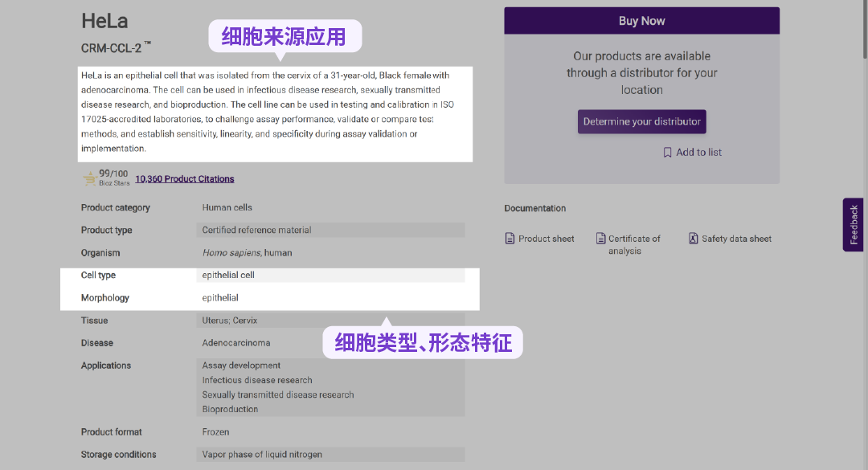Click the 99/100 Bioz score text

[x=113, y=174]
